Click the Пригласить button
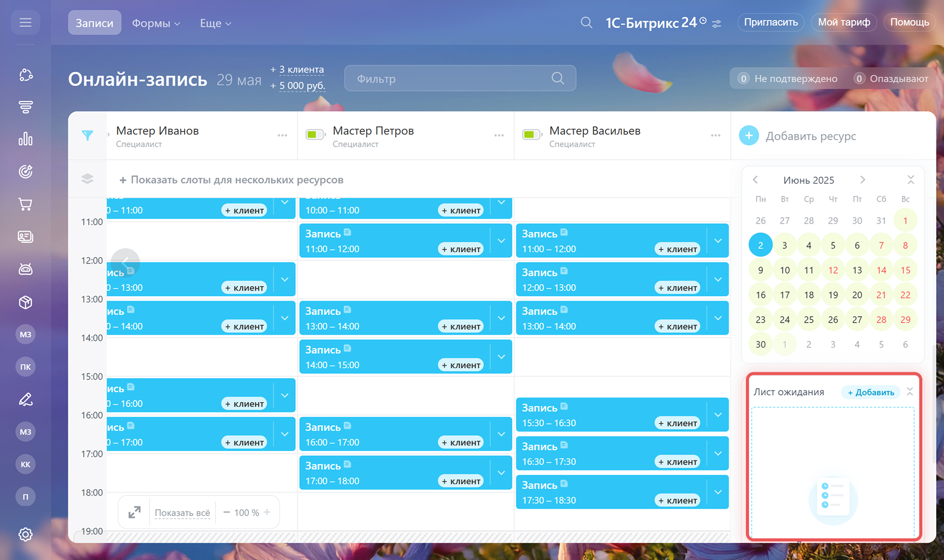Screen dimensions: 944x560 tap(771, 22)
